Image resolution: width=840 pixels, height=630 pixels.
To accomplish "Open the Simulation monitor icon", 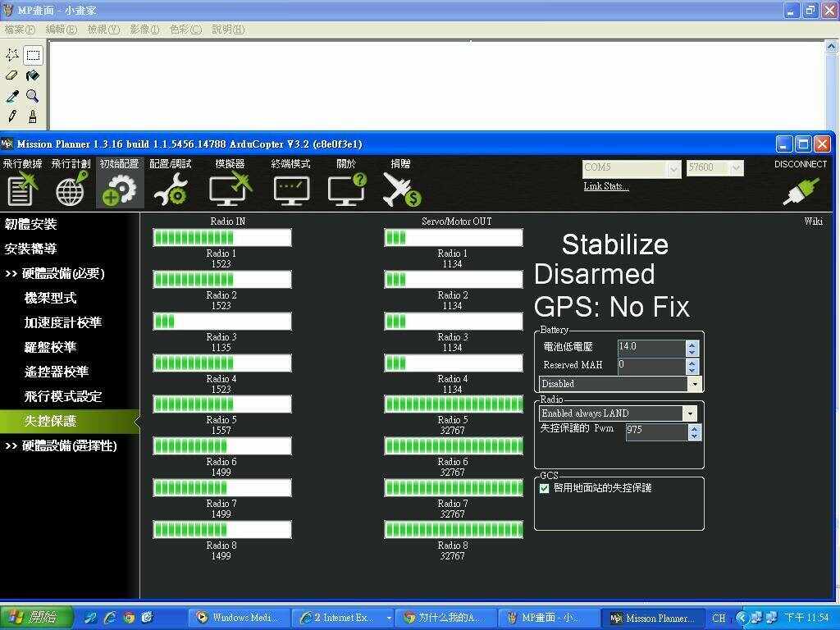I will (x=230, y=188).
